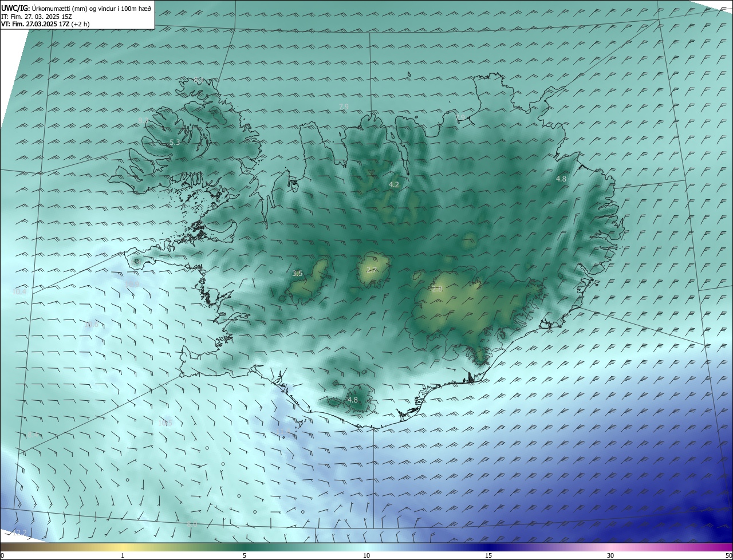The height and width of the screenshot is (560, 733).
Task: Click the 11.4 value off the south coast
Action: 284,431
